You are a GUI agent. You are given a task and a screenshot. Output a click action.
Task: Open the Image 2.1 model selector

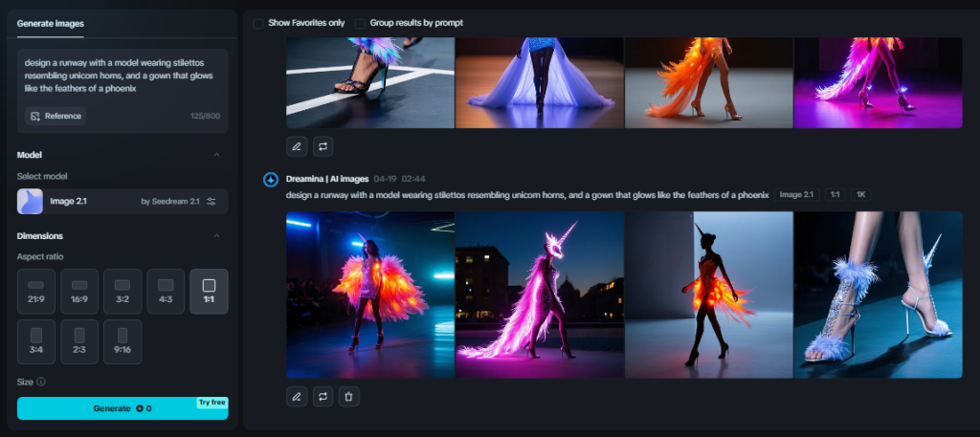tap(122, 201)
